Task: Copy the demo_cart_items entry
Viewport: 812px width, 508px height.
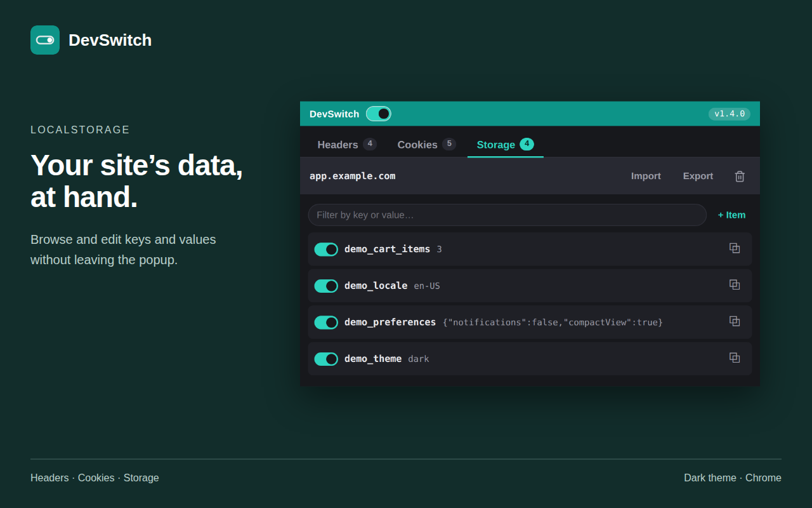Action: tap(735, 248)
